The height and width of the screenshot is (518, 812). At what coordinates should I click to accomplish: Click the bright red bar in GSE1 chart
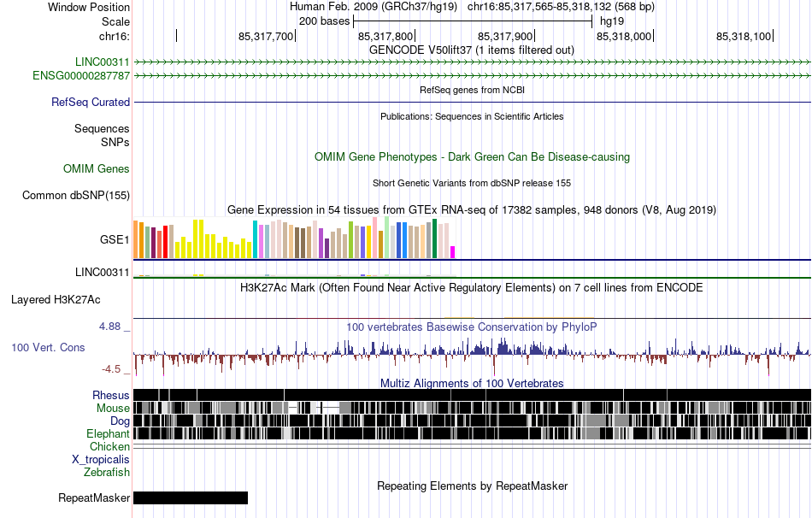166,241
